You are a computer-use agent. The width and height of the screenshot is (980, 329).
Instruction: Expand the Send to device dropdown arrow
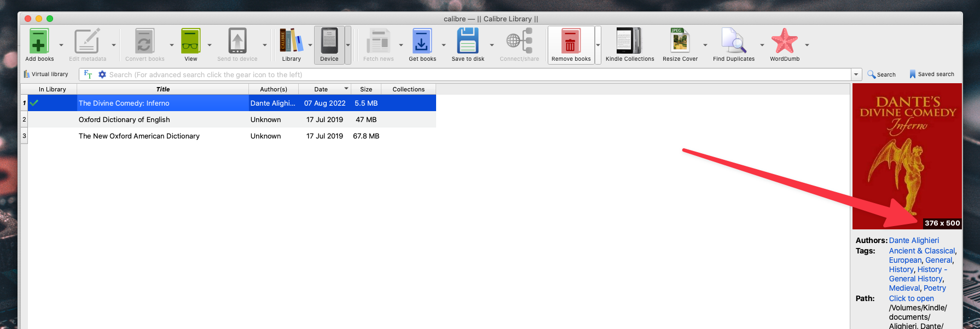[265, 45]
